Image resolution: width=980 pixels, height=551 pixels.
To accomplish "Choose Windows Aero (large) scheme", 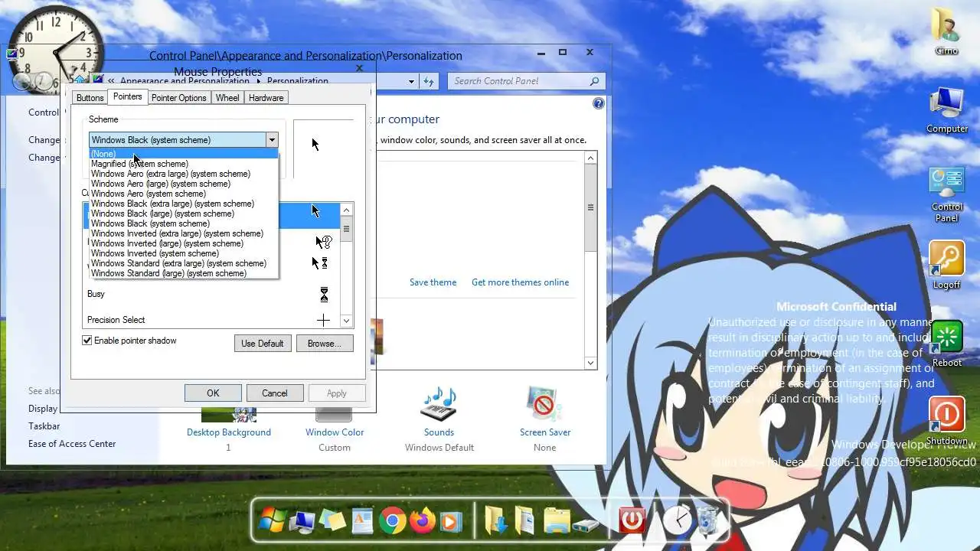I will click(x=183, y=184).
